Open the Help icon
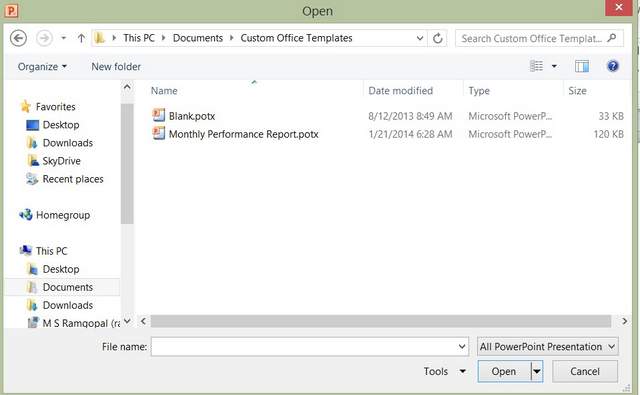 coord(613,66)
